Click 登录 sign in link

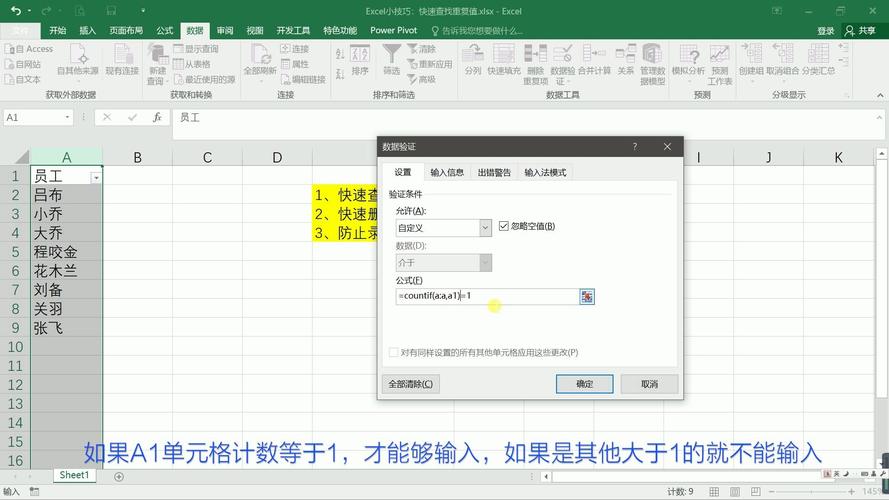pos(825,31)
